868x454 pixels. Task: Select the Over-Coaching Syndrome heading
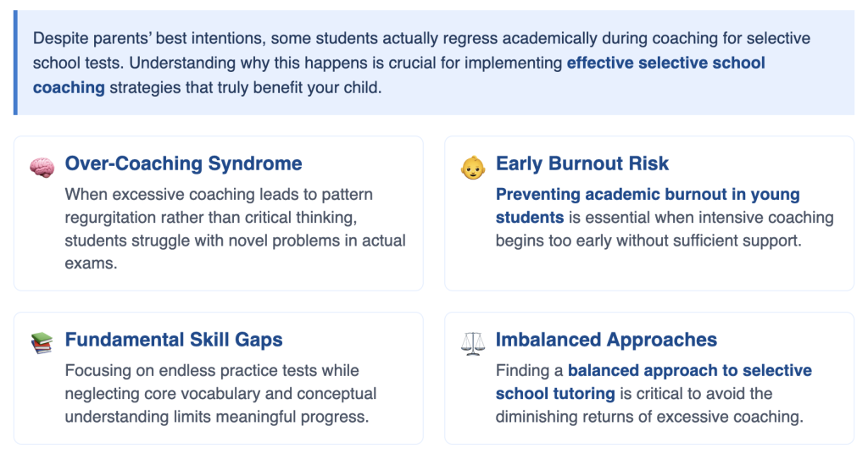(183, 163)
